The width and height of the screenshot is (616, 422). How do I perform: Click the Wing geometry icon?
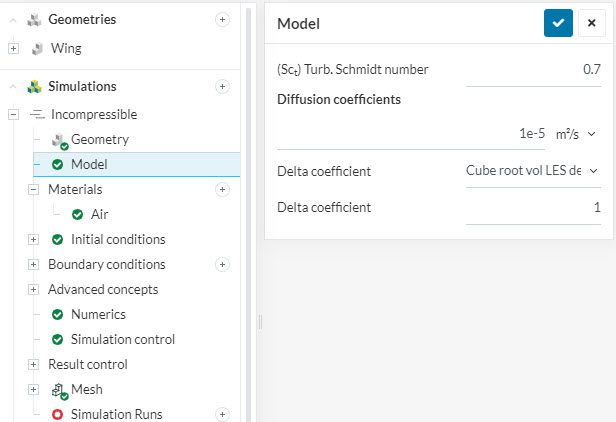click(x=37, y=48)
